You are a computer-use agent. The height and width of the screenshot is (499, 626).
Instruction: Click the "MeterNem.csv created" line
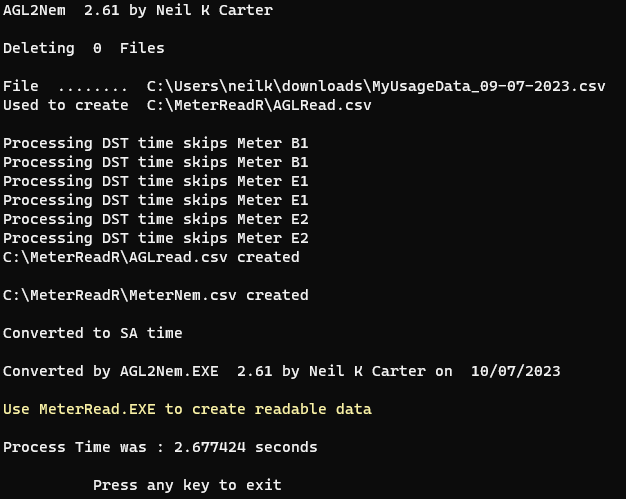pyautogui.click(x=155, y=295)
